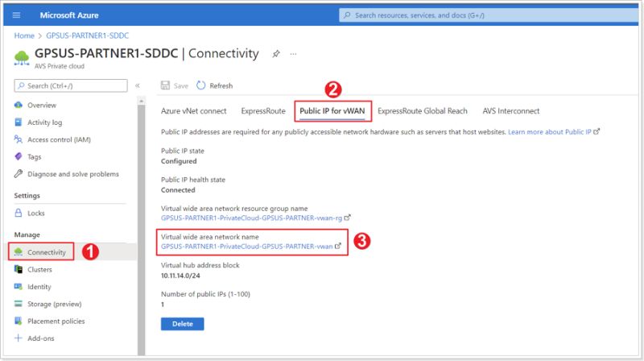Click the Activity log icon
Viewport: 644px width, 361px height.
click(18, 122)
